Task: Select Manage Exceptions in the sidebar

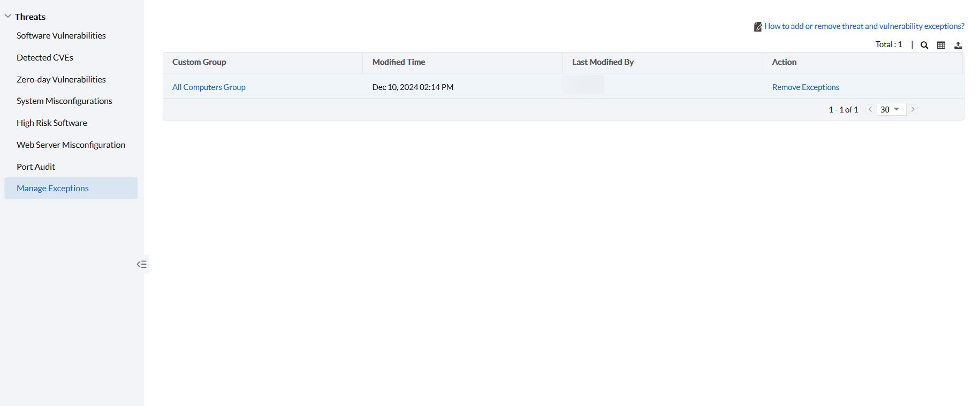Action: (x=71, y=188)
